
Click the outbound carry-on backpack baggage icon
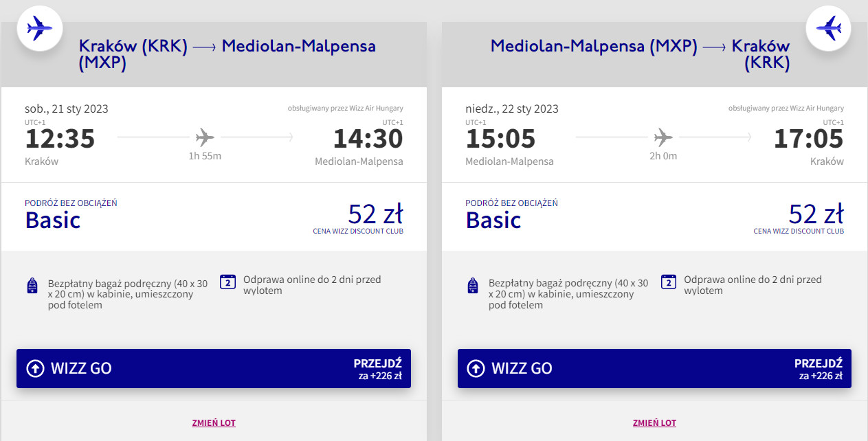[x=32, y=286]
